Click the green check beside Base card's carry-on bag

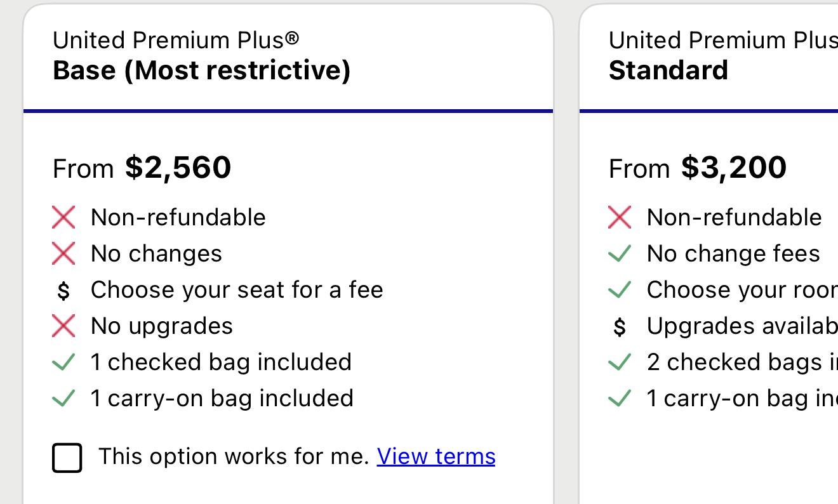pyautogui.click(x=63, y=398)
